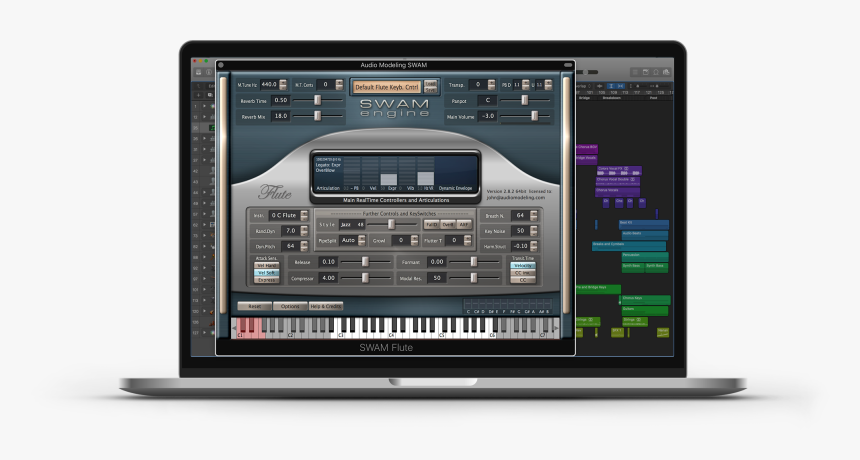Select Express attack sensitivity
Viewport: 860px width, 460px height.
click(x=267, y=280)
